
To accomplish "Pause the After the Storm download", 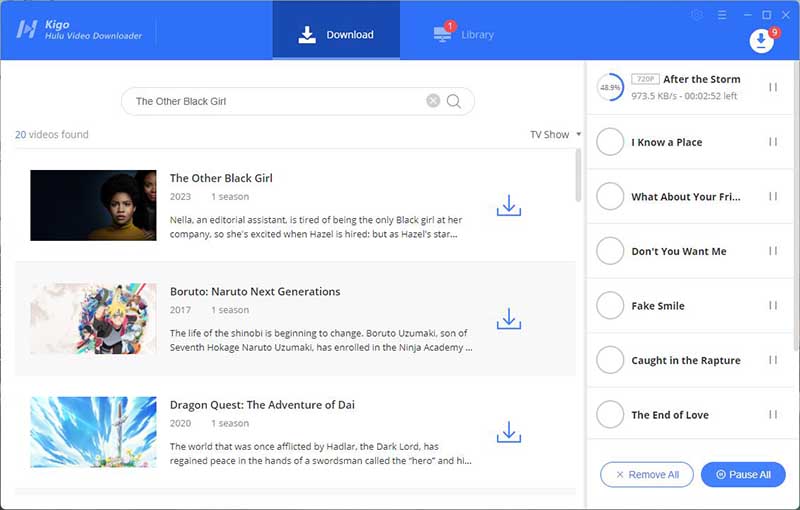I will (x=773, y=87).
